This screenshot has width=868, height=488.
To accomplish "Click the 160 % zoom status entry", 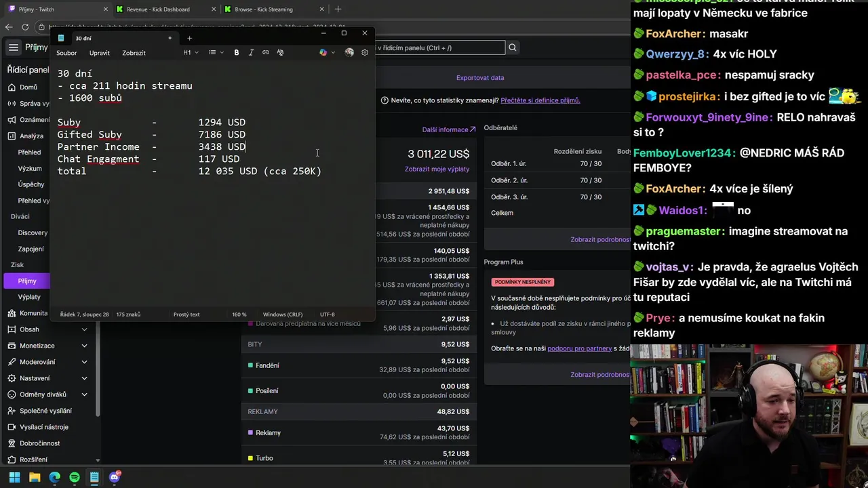I will 239,314.
